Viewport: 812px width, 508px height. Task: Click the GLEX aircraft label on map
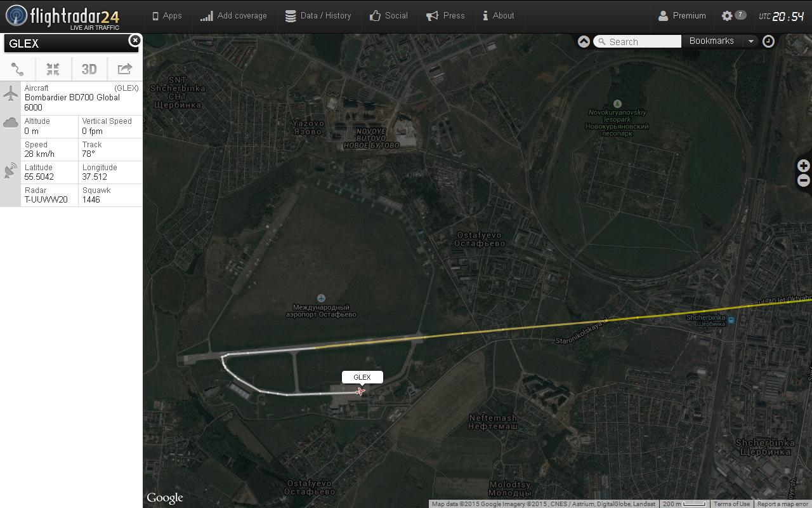[362, 377]
